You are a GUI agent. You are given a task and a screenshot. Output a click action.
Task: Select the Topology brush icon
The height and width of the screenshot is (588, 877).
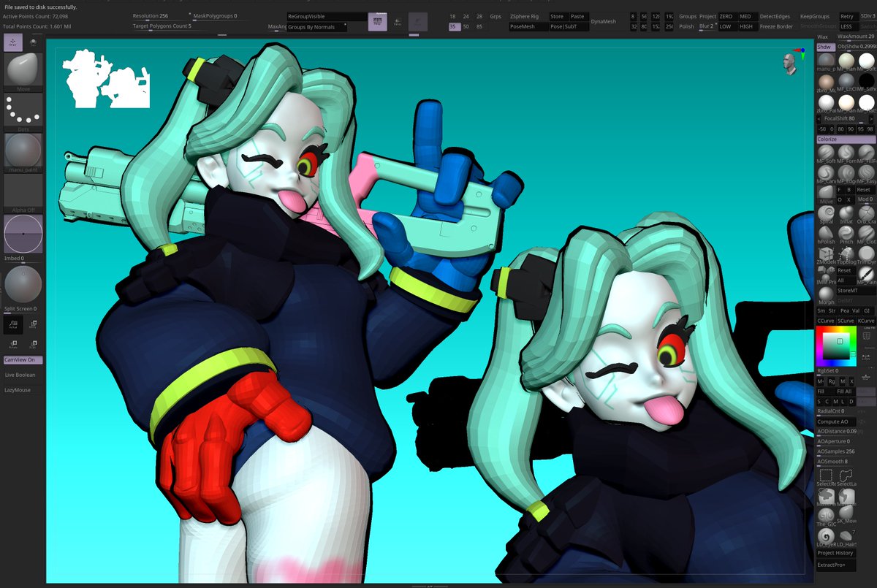point(846,255)
